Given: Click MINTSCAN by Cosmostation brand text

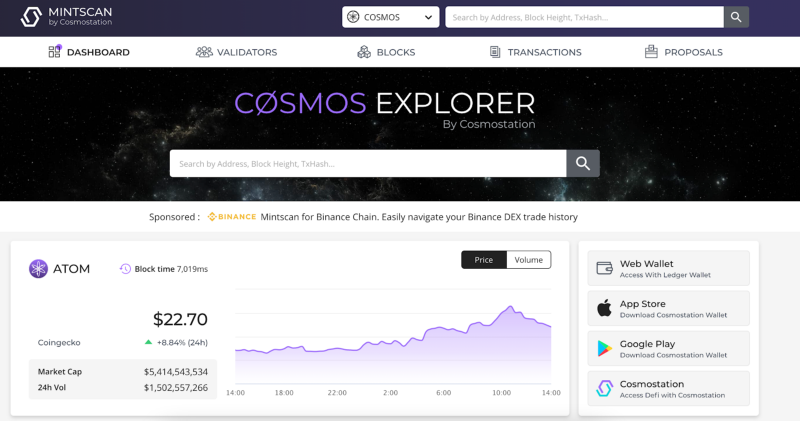Looking at the screenshot, I should [80, 16].
